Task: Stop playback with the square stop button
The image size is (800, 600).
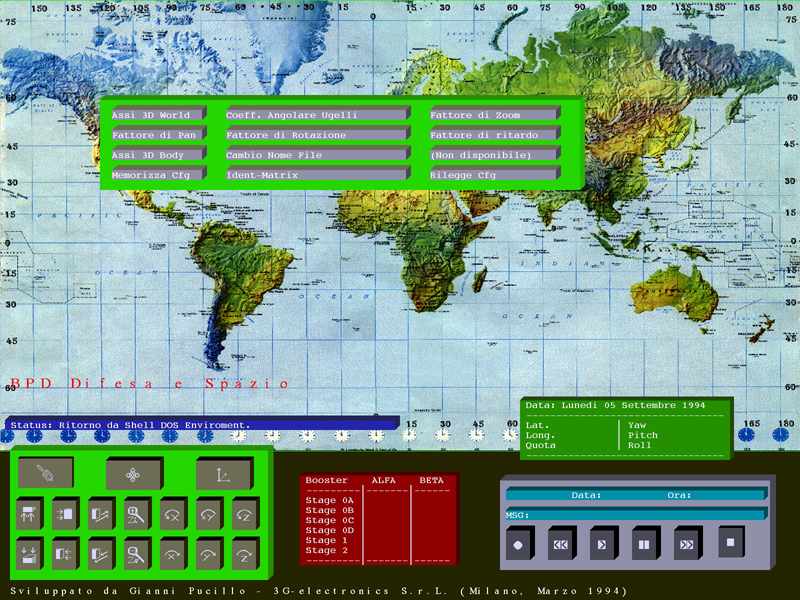Action: 731,542
